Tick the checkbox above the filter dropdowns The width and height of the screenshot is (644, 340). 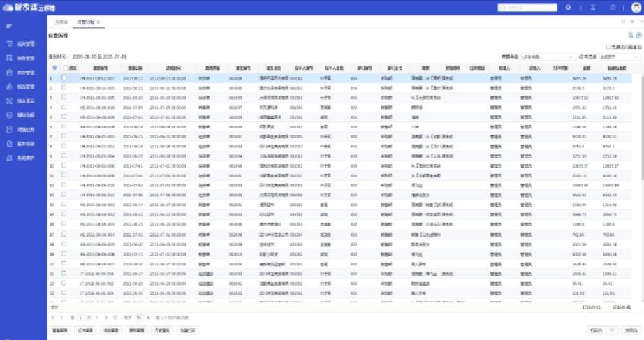(608, 47)
